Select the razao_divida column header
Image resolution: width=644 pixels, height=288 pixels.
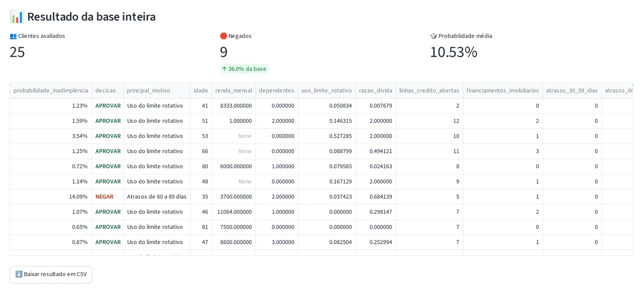(376, 91)
